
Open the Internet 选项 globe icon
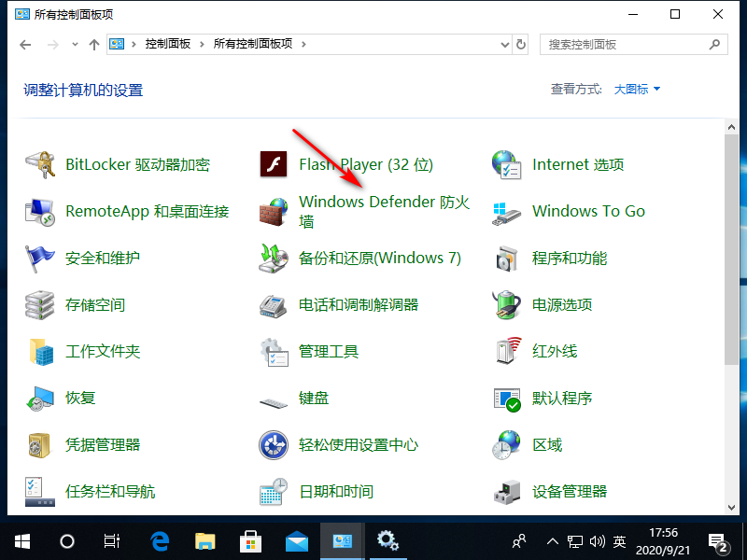(x=505, y=165)
